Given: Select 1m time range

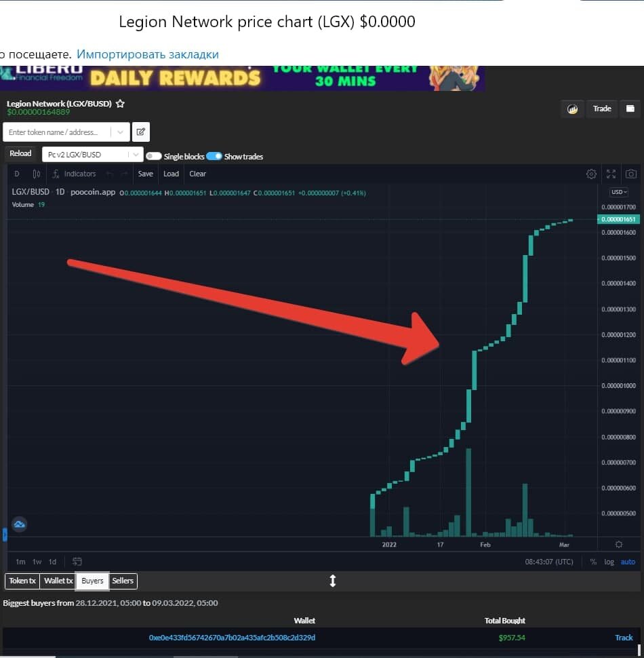Looking at the screenshot, I should point(20,562).
